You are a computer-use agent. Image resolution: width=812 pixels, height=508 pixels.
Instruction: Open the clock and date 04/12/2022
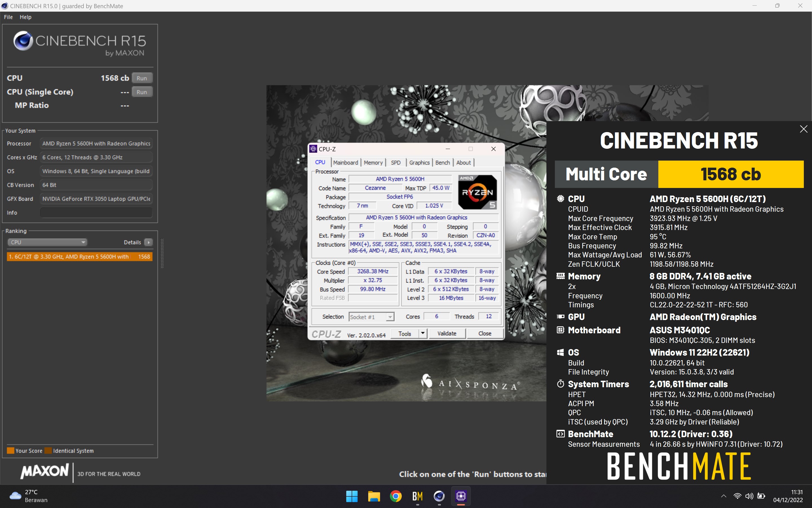pyautogui.click(x=788, y=496)
